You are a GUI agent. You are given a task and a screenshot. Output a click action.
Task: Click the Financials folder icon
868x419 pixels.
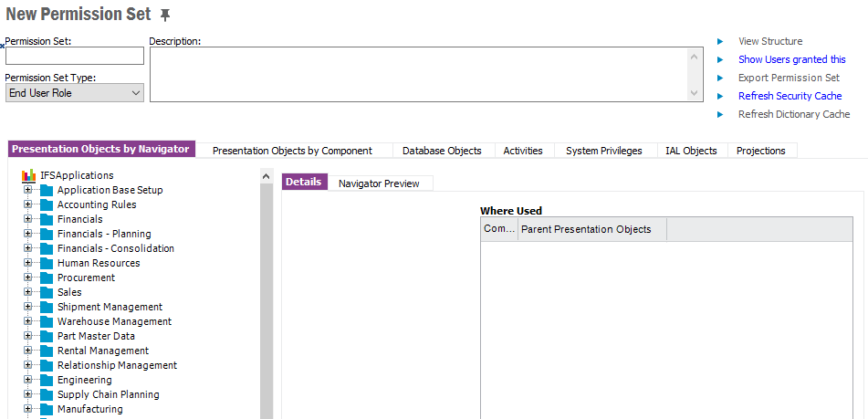[x=47, y=219]
